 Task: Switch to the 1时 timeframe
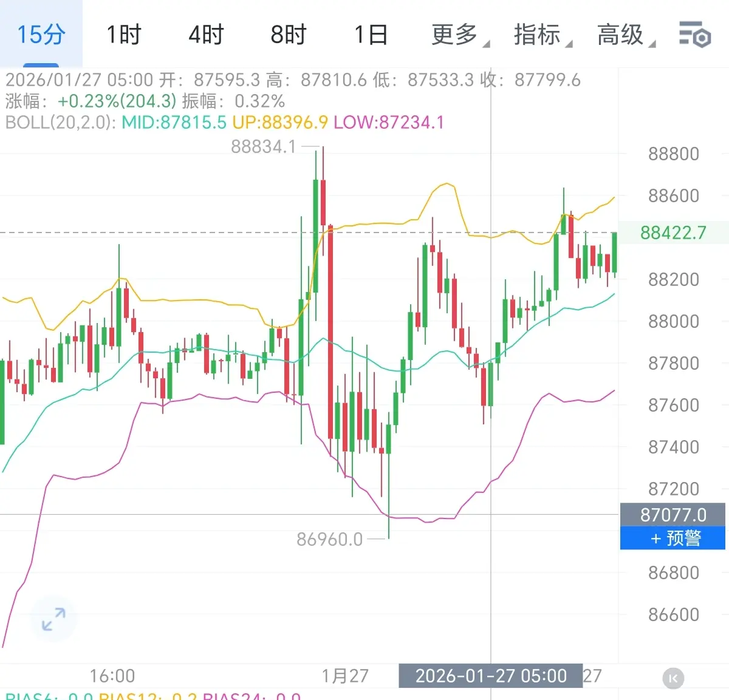[x=124, y=35]
